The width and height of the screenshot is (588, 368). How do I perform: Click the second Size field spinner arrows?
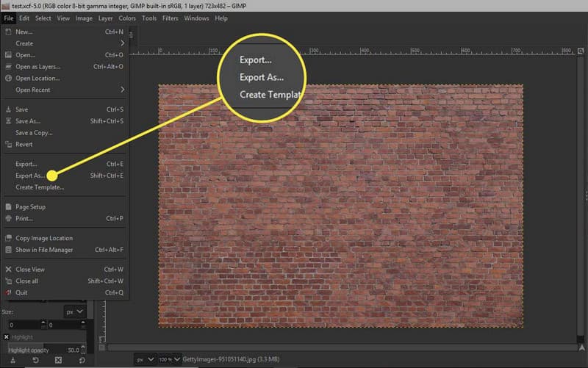83,325
